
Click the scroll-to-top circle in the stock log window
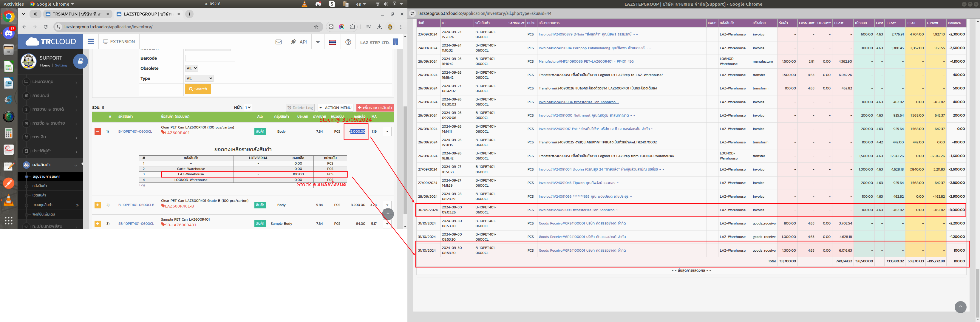960,307
